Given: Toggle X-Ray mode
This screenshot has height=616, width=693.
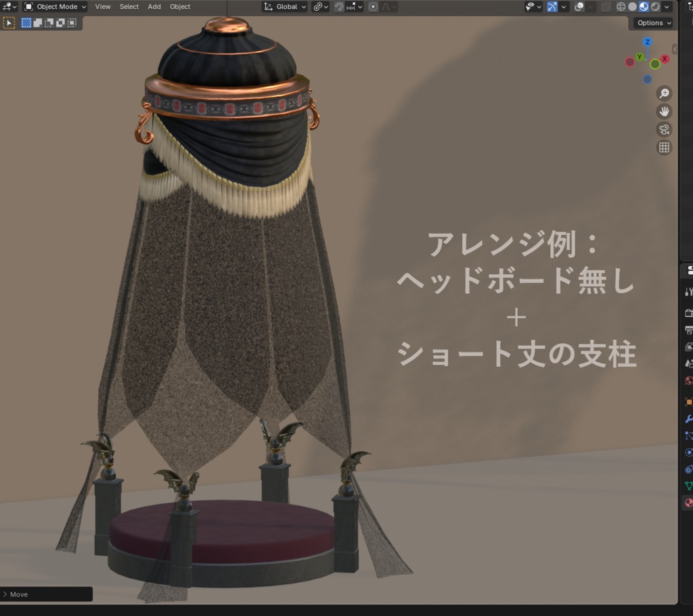Looking at the screenshot, I should click(x=606, y=7).
